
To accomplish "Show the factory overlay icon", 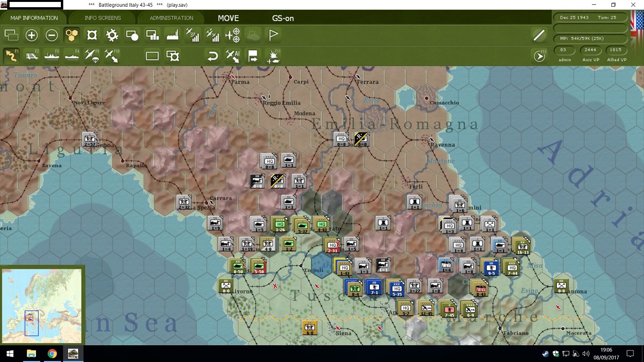I will (172, 35).
